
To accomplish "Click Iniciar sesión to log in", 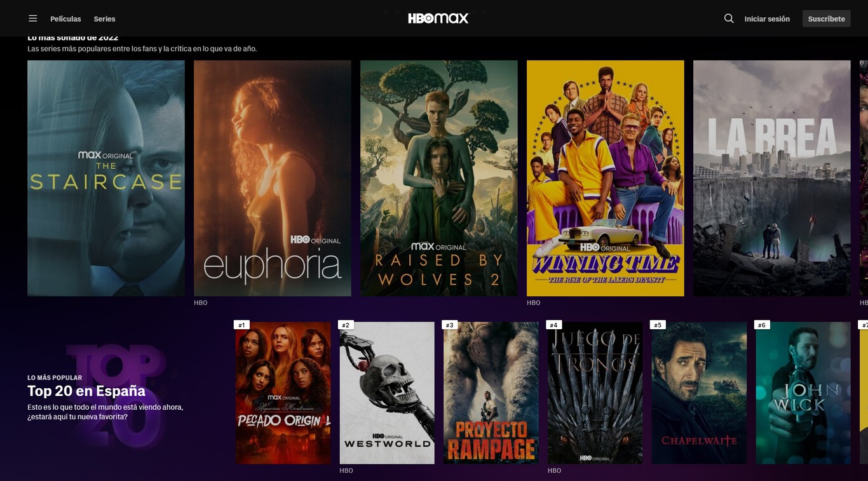I will (x=768, y=18).
